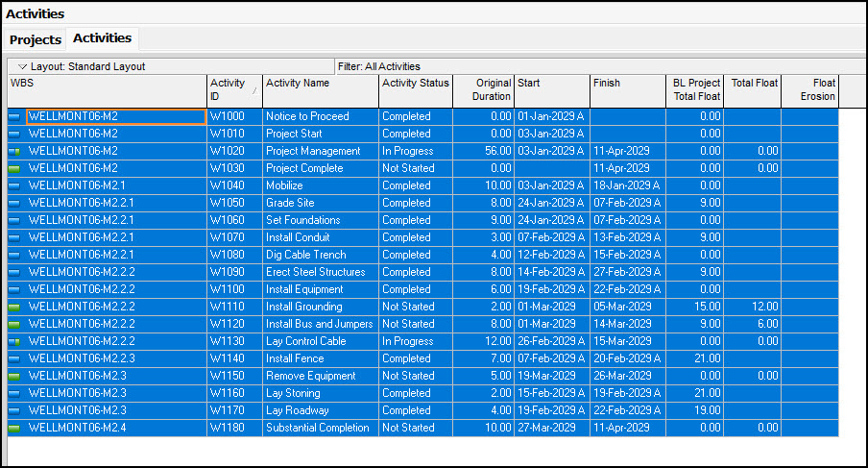
Task: Click the green icon for W1120 row
Action: 14,325
